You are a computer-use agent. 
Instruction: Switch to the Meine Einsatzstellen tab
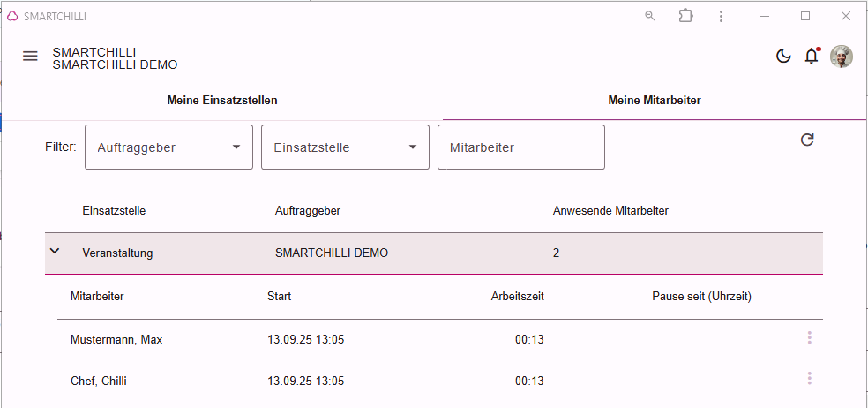[x=222, y=101]
